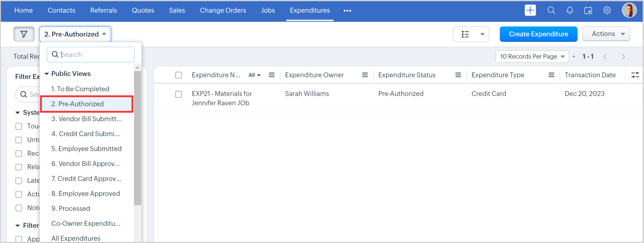This screenshot has width=644, height=243.
Task: Tick the select-all records checkbox
Action: click(178, 75)
